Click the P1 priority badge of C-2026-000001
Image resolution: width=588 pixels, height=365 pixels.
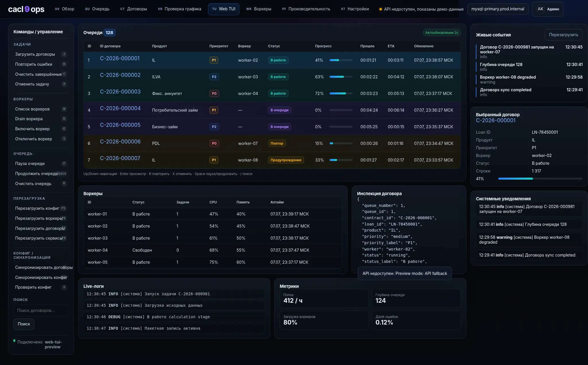[214, 60]
